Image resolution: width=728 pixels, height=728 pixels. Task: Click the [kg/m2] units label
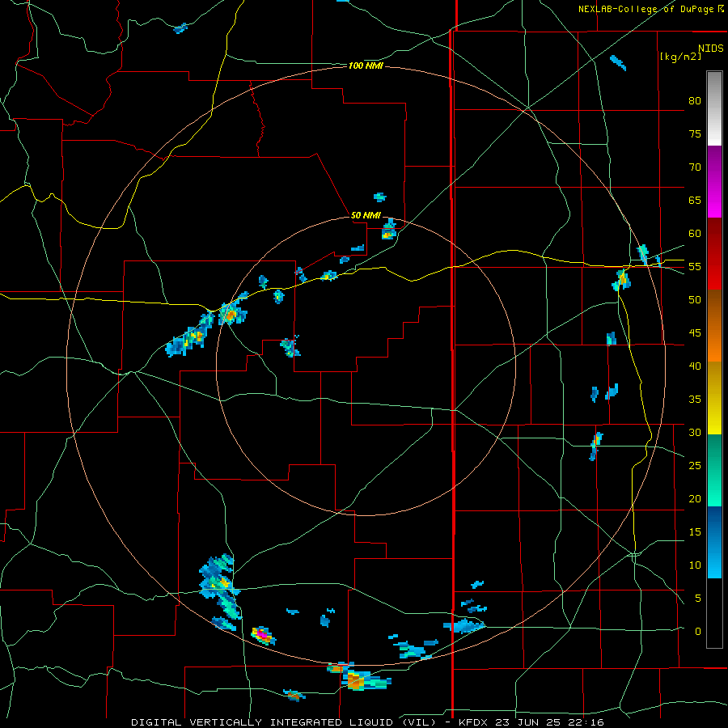(681, 57)
